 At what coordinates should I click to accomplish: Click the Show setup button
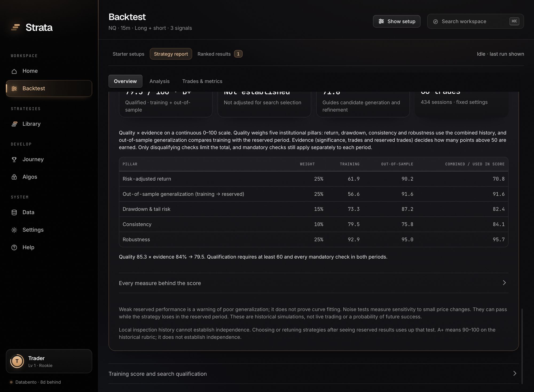[x=396, y=21]
